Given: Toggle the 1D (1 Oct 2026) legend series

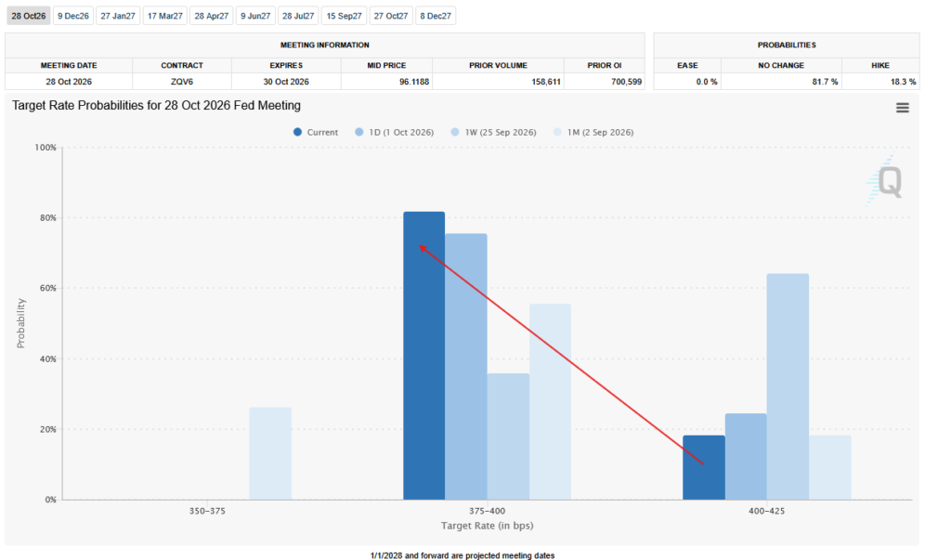Looking at the screenshot, I should [394, 132].
